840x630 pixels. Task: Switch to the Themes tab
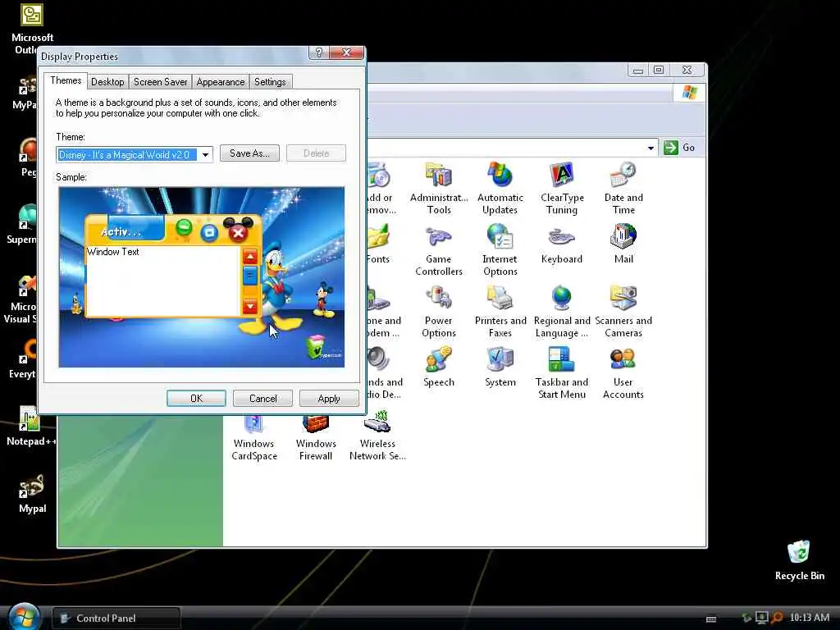point(66,80)
